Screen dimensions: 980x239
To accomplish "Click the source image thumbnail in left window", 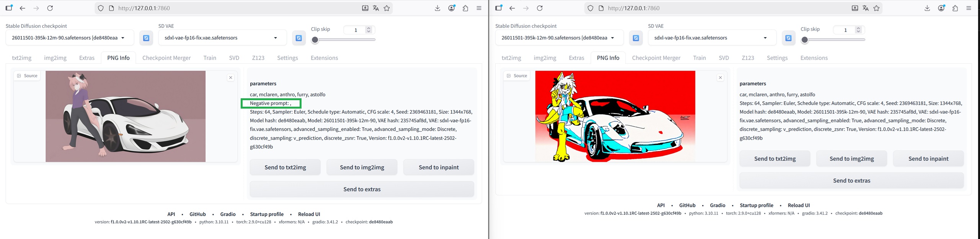I will [x=126, y=116].
